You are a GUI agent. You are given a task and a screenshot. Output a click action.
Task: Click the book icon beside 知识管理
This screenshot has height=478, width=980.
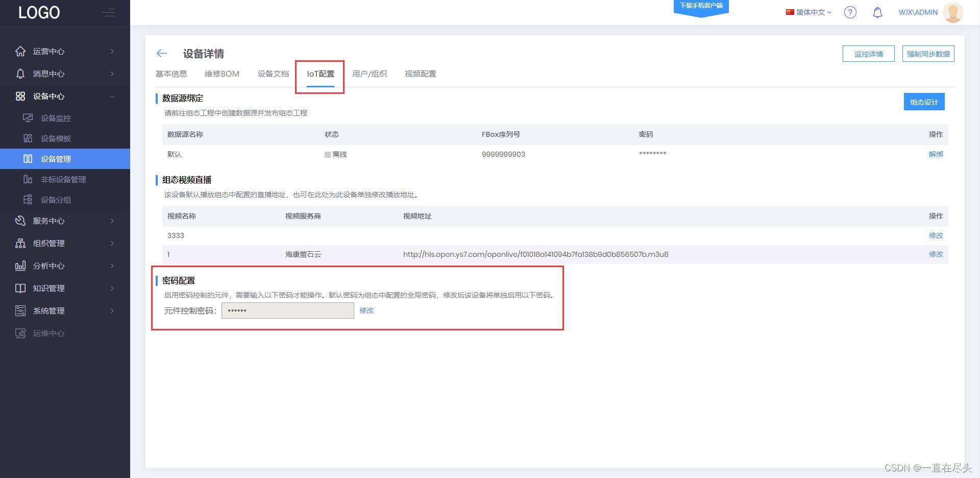[20, 288]
